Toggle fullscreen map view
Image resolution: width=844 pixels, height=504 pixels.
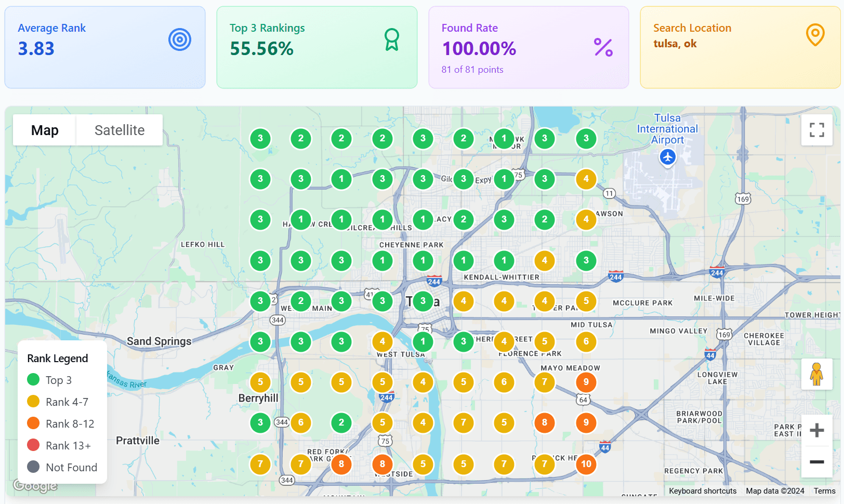point(817,130)
